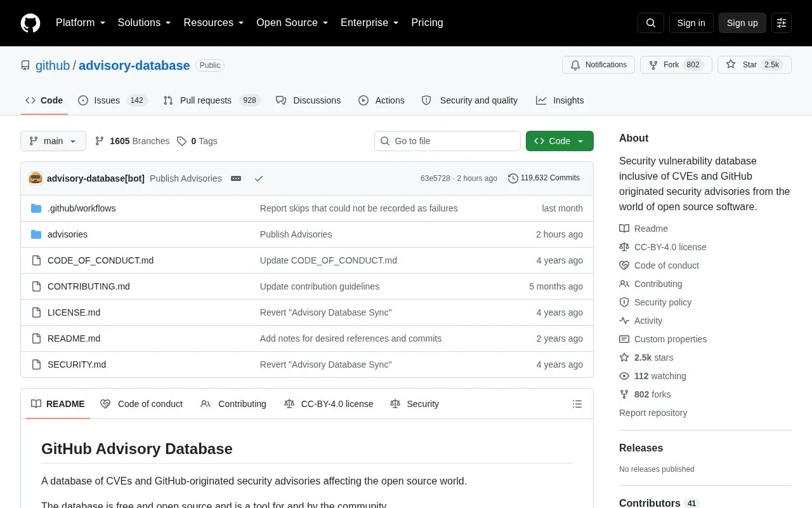Open the Actions tab
Viewport: 812px width, 508px height.
(x=381, y=100)
